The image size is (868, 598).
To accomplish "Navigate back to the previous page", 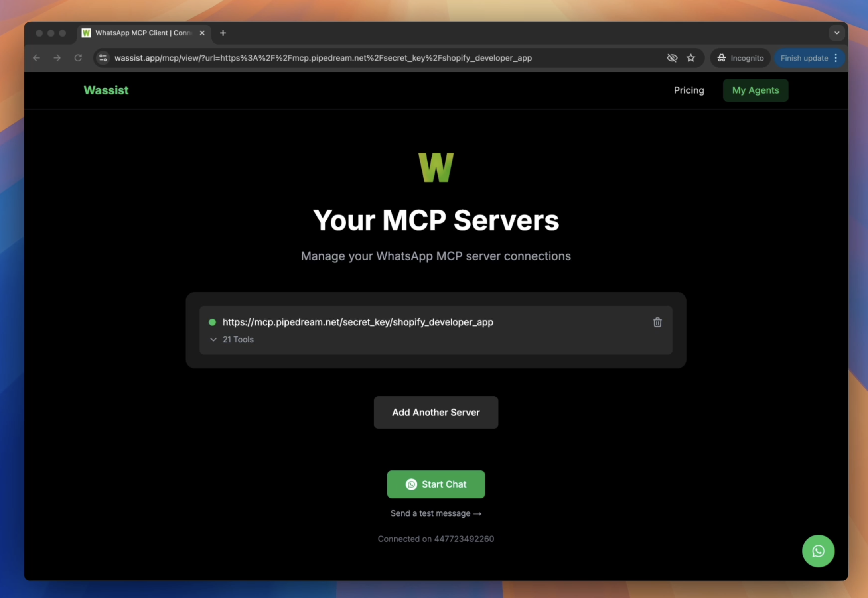I will 37,58.
